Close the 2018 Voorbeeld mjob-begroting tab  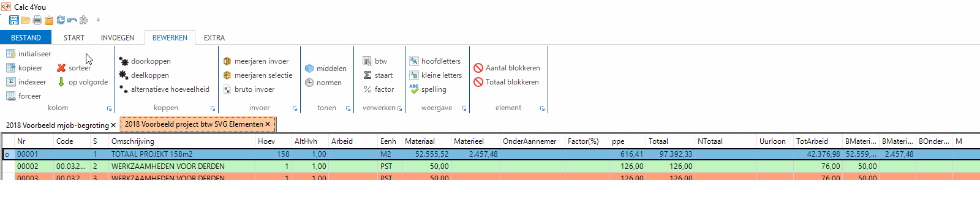pos(113,125)
